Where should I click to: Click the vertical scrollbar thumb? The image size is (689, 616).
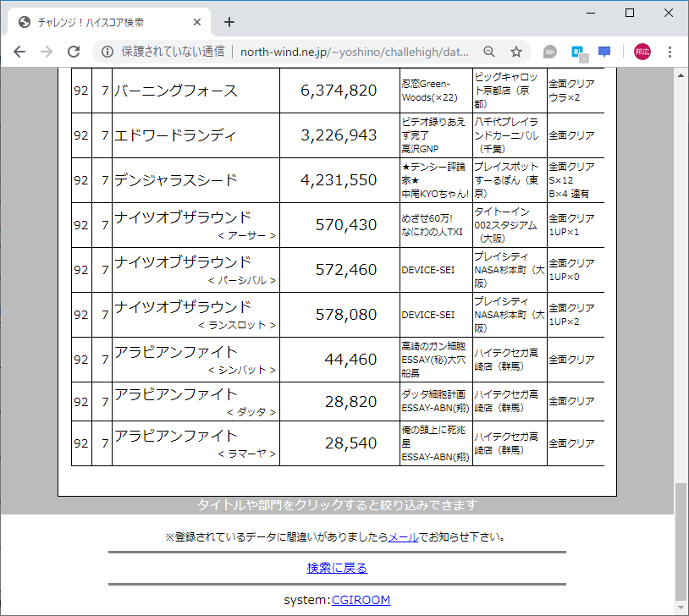681,542
